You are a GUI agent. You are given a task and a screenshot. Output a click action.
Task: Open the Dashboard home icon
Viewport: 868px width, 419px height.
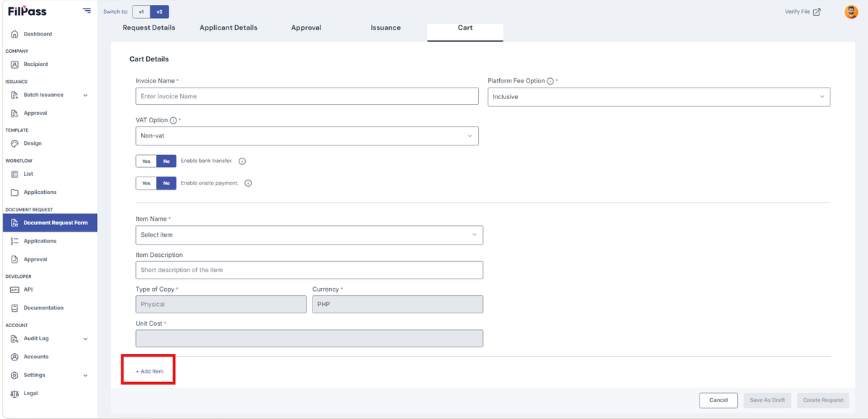[x=14, y=34]
